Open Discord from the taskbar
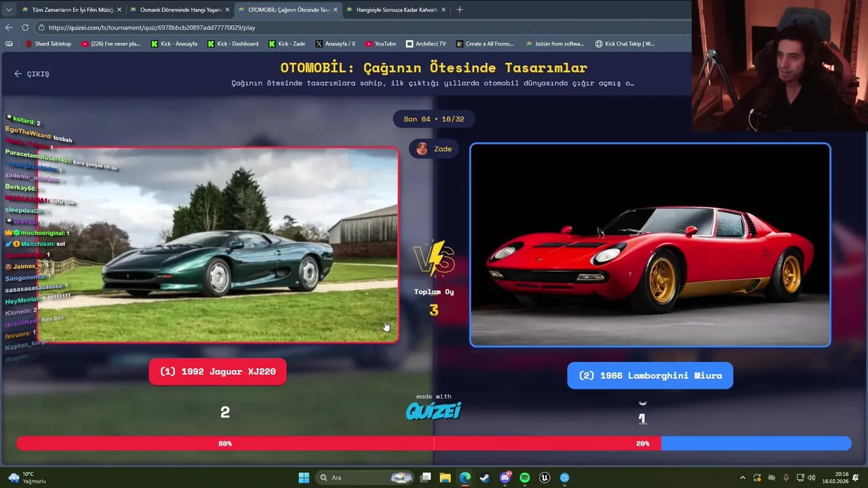Image resolution: width=868 pixels, height=488 pixels. click(505, 478)
